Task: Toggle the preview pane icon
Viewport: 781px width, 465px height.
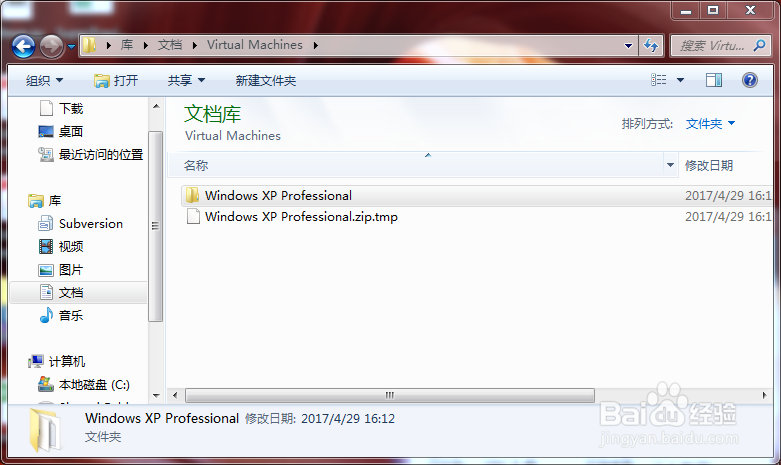Action: (714, 80)
